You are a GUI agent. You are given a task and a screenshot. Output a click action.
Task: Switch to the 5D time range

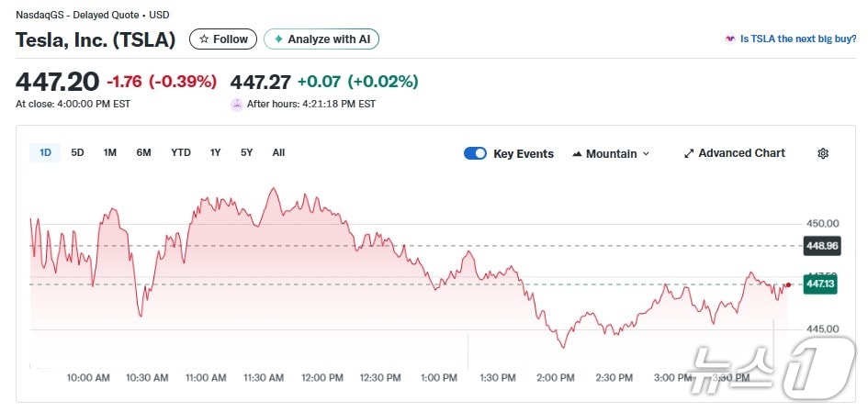(77, 152)
